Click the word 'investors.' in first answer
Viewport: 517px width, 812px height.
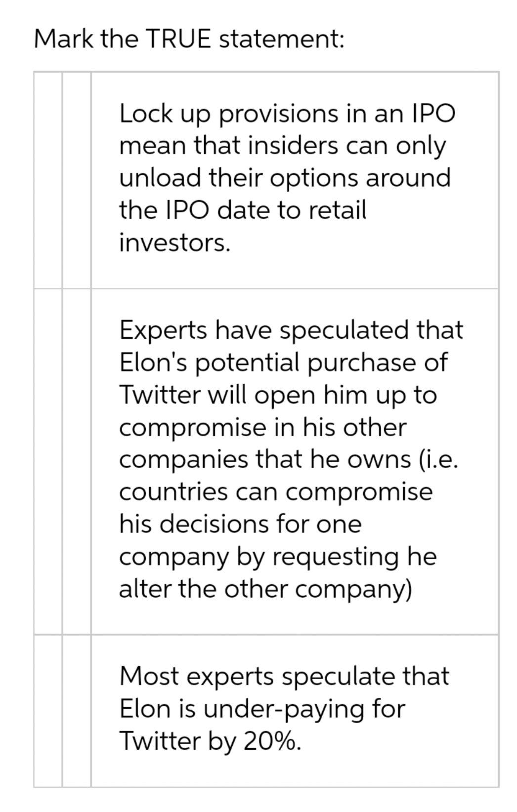[x=174, y=243]
